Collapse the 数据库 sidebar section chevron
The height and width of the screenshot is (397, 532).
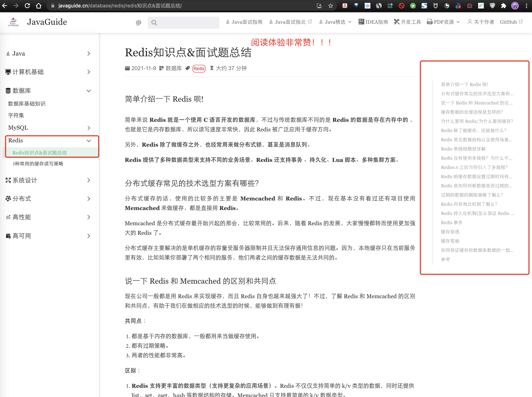[89, 91]
